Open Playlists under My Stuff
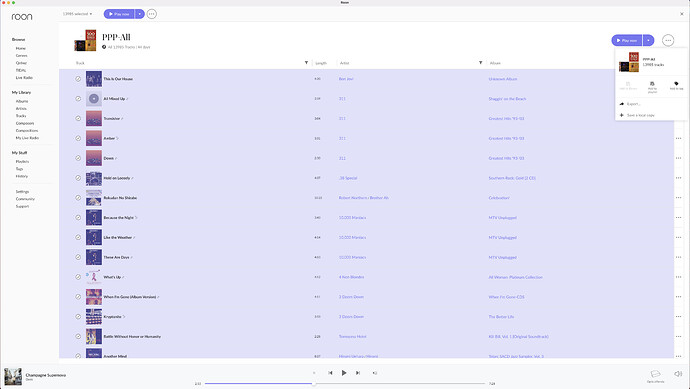The height and width of the screenshot is (389, 690). 22,161
